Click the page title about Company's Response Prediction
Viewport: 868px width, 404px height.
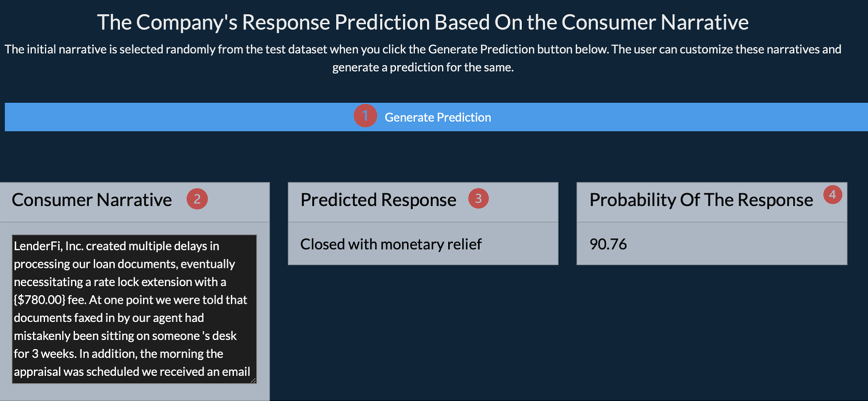[x=422, y=22]
